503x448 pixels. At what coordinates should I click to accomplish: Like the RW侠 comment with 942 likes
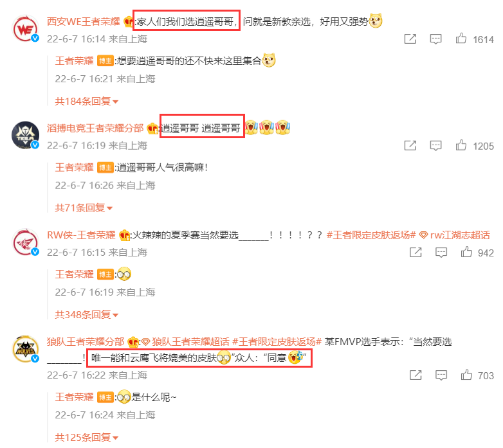click(466, 252)
